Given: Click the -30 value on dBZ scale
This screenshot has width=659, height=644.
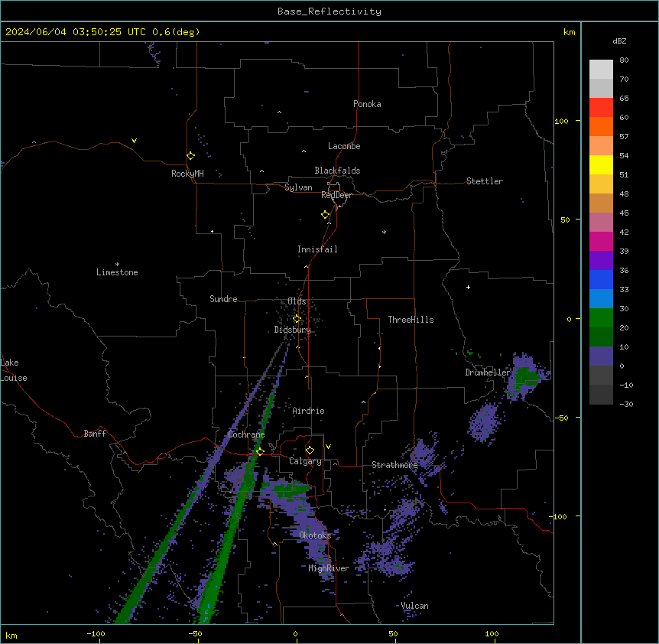Looking at the screenshot, I should click(626, 404).
